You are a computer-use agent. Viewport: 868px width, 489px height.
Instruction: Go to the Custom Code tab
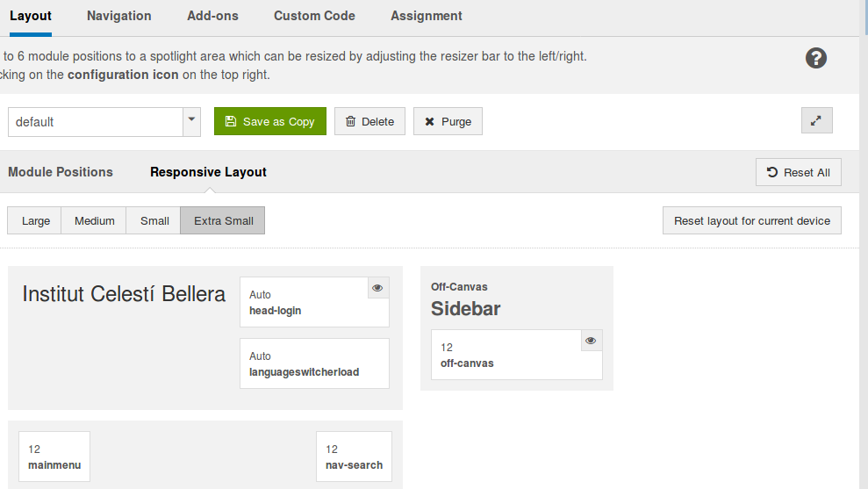[314, 16]
